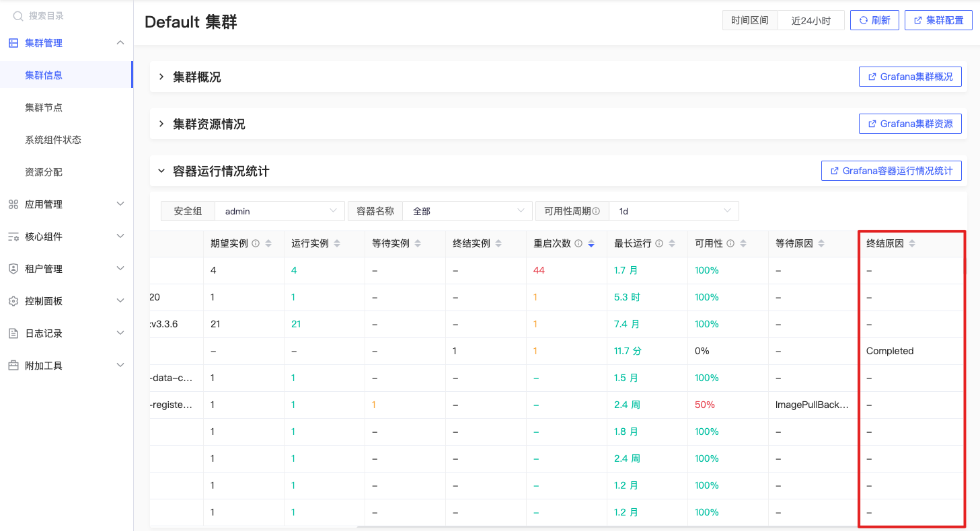Click the 应用管理 sidebar icon
Screen dimensions: 980x531
click(13, 204)
